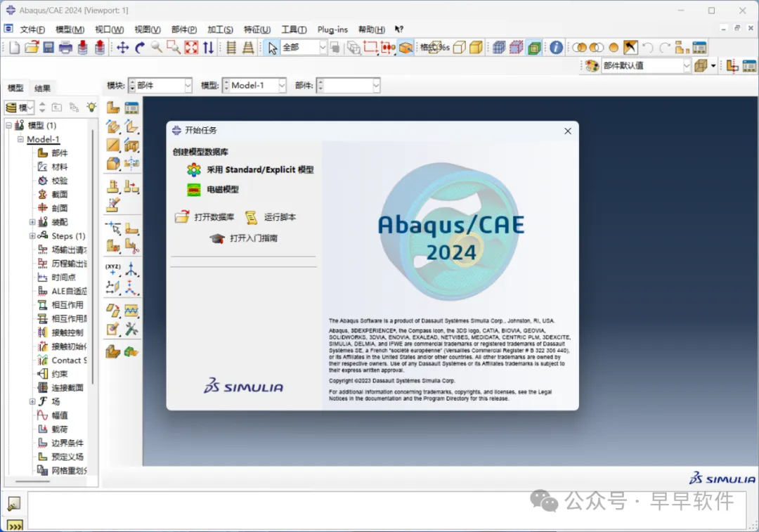This screenshot has width=759, height=532.
Task: Collapse the Model-1 tree node
Action: pos(20,139)
